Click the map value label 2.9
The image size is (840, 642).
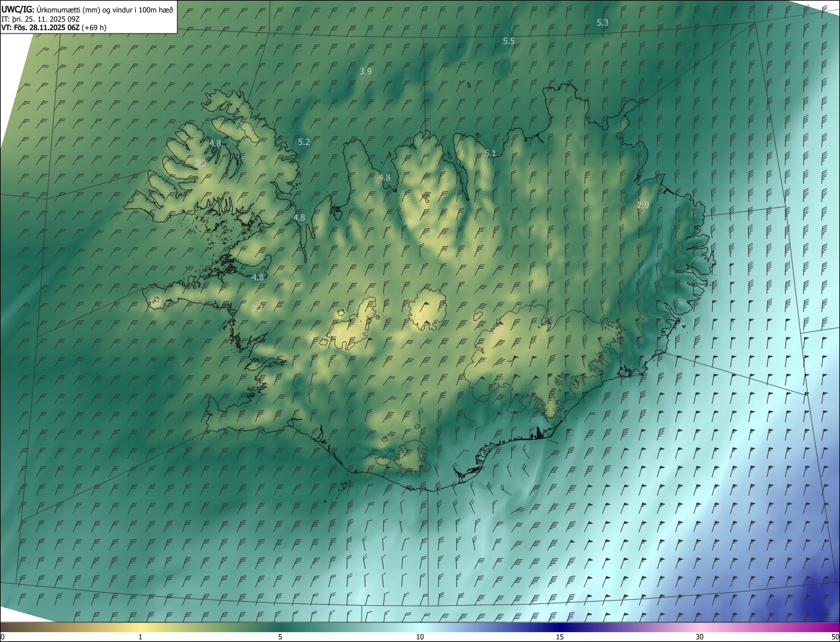pos(643,205)
